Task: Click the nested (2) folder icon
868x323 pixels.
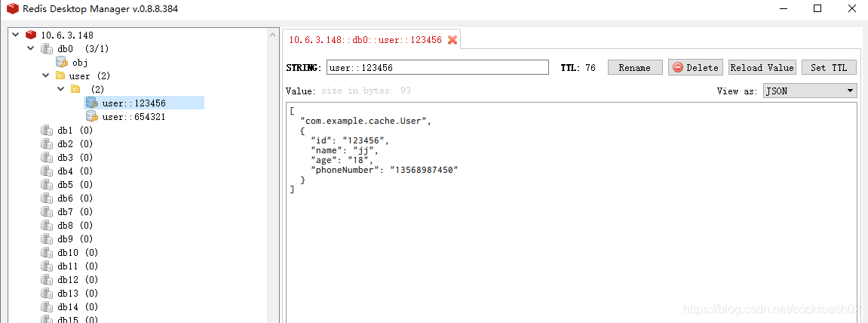Action: [76, 89]
